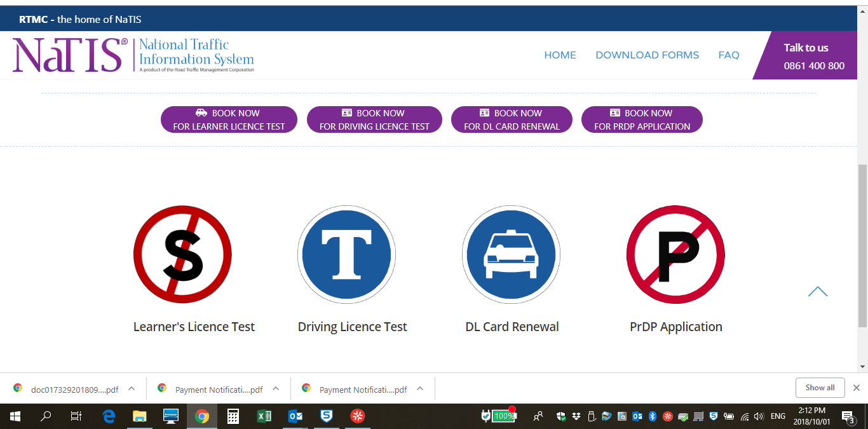Expand options for doc017329201809 pdf download
The height and width of the screenshot is (429, 868).
[x=132, y=388]
